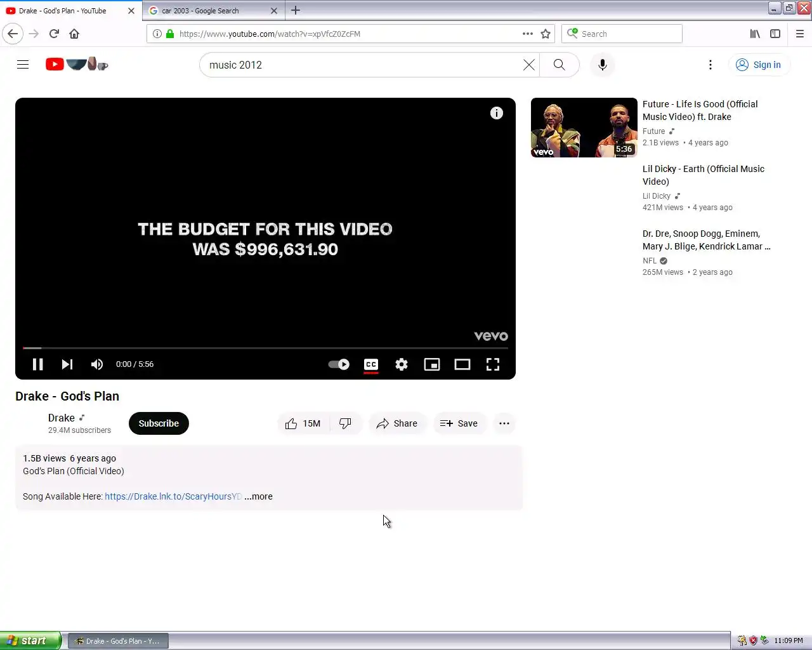Toggle browser sidebar
812x650 pixels.
click(775, 34)
